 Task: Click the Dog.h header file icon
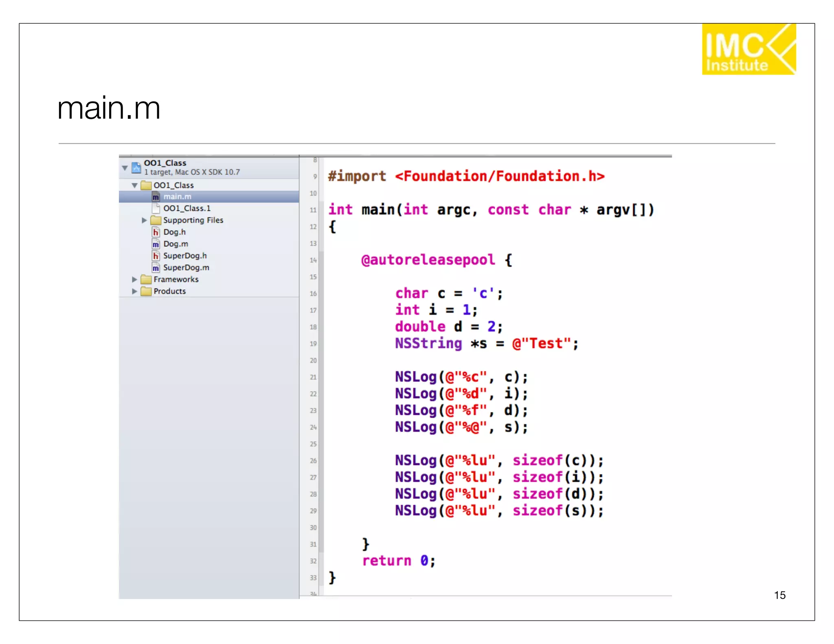pos(156,232)
